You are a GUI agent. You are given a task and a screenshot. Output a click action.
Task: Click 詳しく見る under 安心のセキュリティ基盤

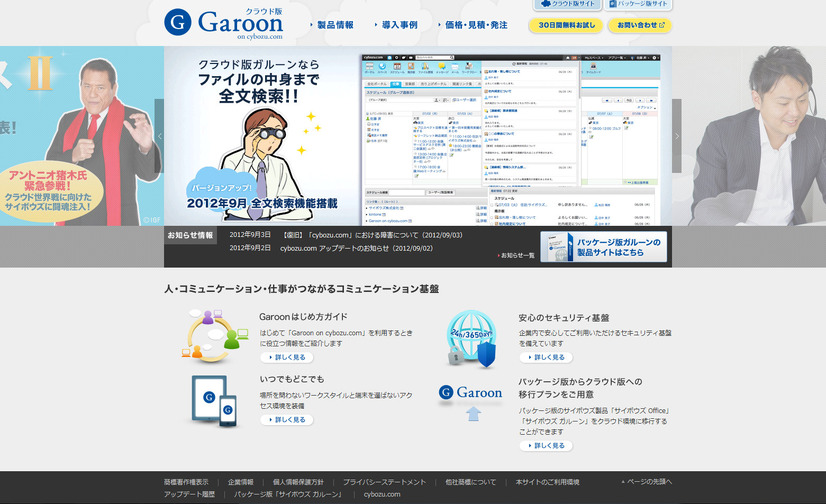click(546, 357)
